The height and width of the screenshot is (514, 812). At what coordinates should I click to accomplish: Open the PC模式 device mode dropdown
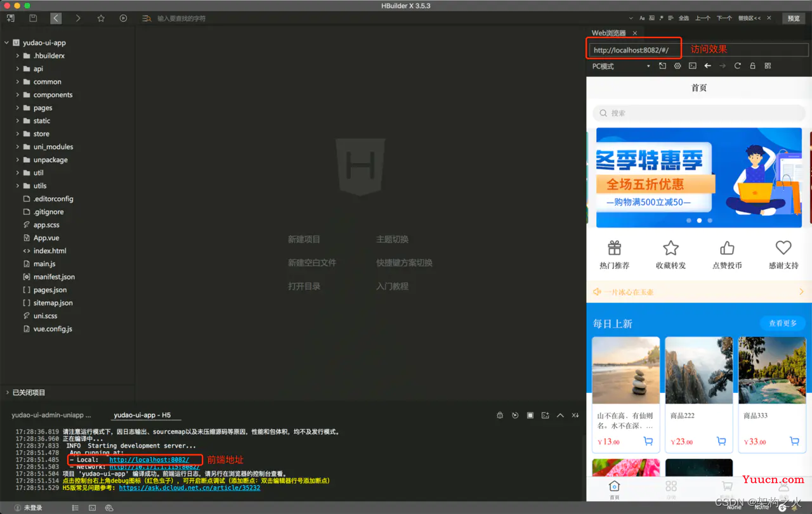(x=621, y=66)
